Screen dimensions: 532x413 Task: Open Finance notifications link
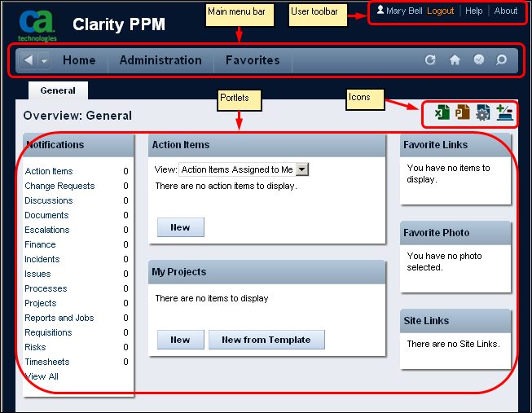tap(41, 244)
